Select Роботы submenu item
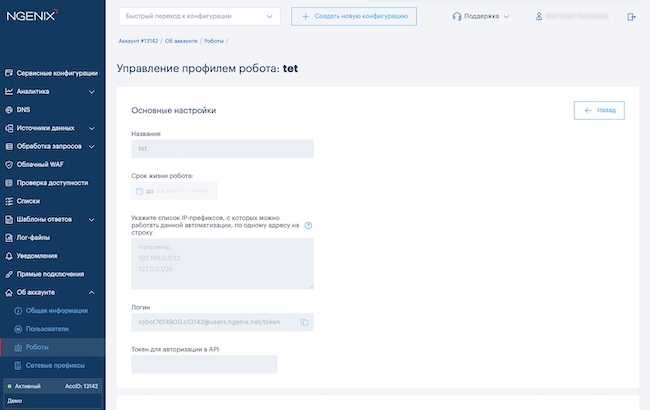Image resolution: width=650 pixels, height=410 pixels. (x=37, y=347)
